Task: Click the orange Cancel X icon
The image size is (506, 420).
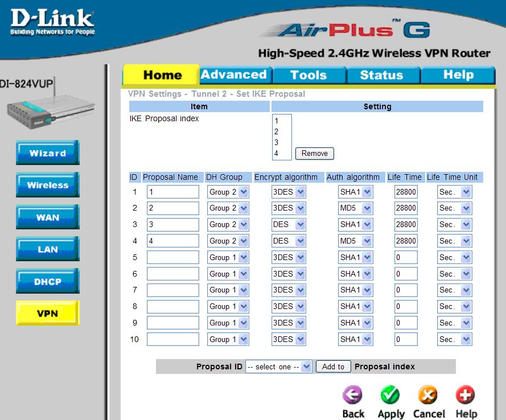Action: (427, 394)
